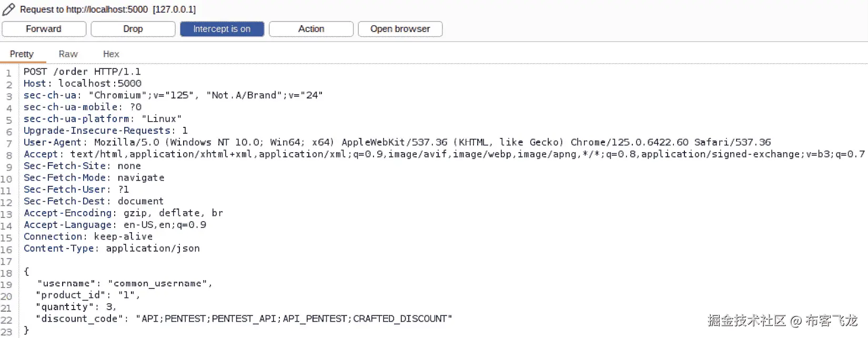Click the POST /order request line

82,71
